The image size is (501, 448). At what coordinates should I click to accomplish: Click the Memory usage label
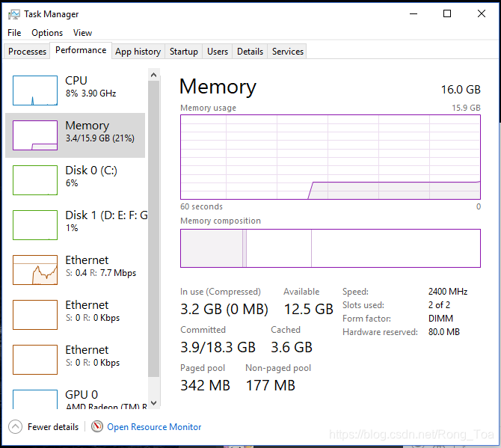coord(208,108)
